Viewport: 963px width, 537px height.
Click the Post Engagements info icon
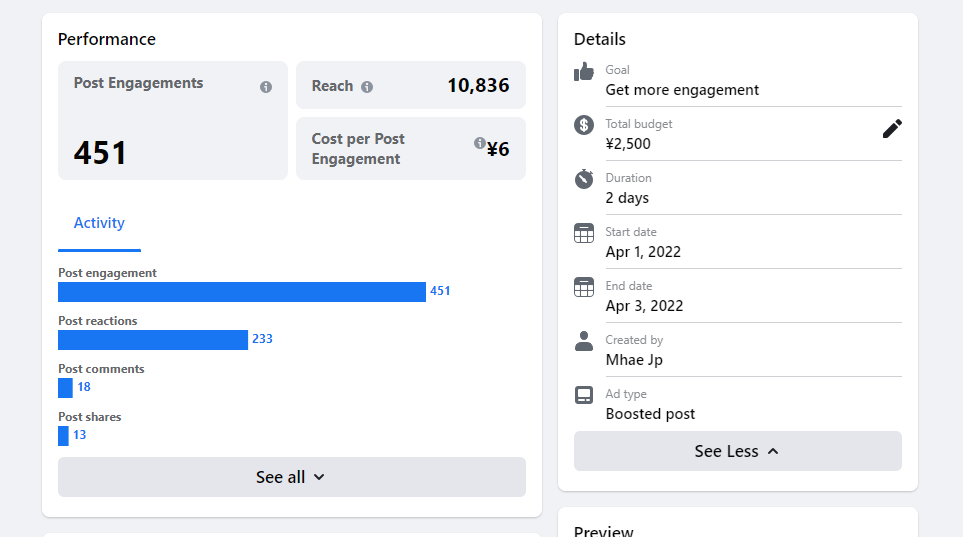point(266,87)
